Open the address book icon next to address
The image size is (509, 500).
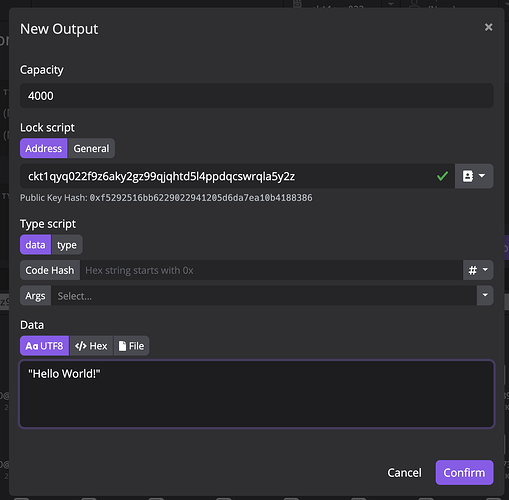[468, 176]
